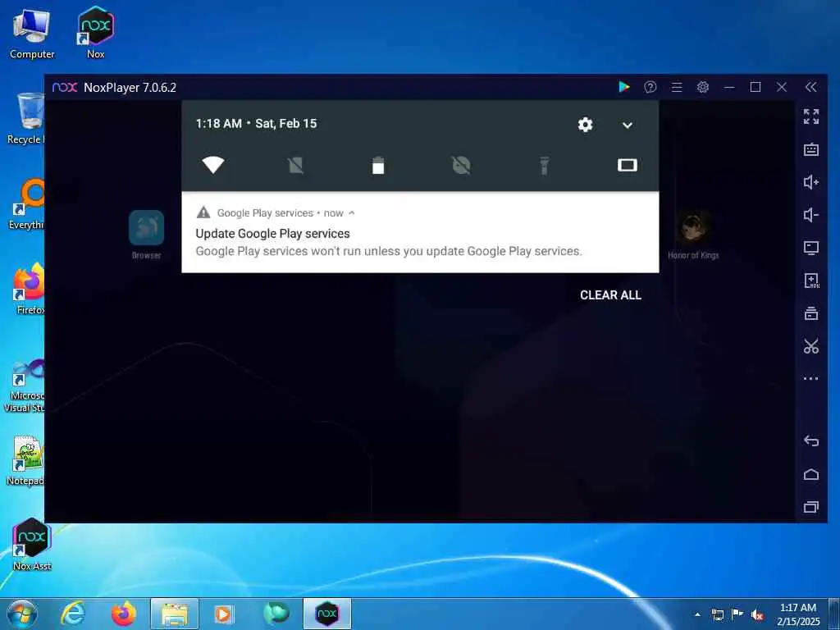
Task: Open Google Play icon in NoxPlayer title bar
Action: (624, 87)
